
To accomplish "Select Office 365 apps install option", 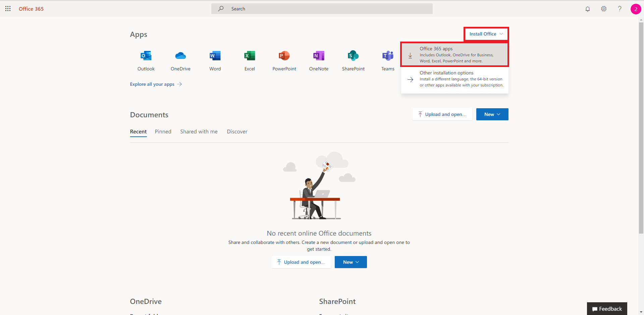I will coord(455,55).
